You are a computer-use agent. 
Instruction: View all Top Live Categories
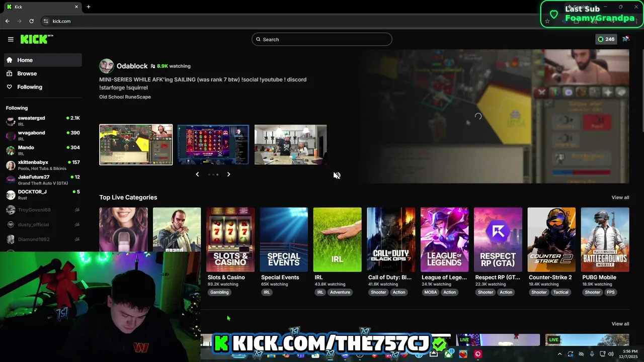pyautogui.click(x=620, y=198)
